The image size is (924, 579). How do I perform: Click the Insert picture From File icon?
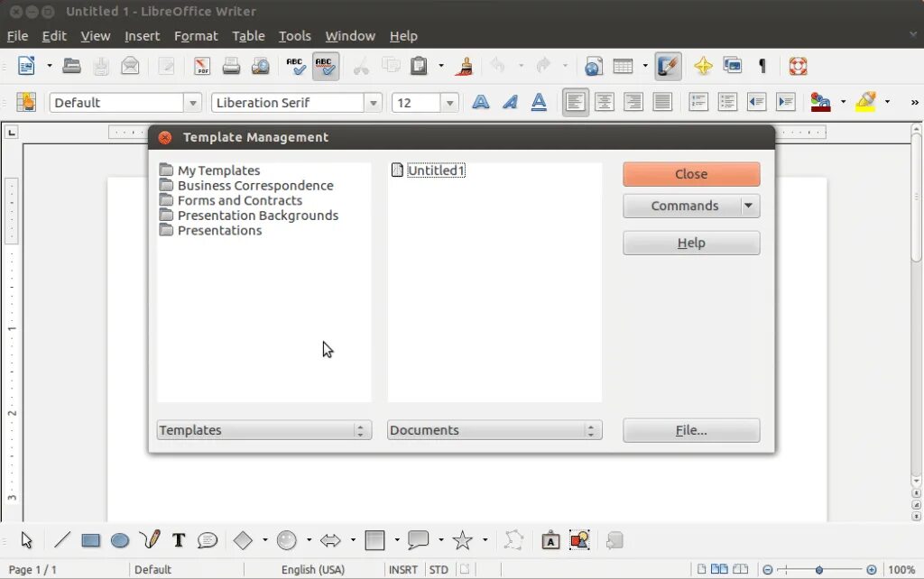(x=580, y=540)
